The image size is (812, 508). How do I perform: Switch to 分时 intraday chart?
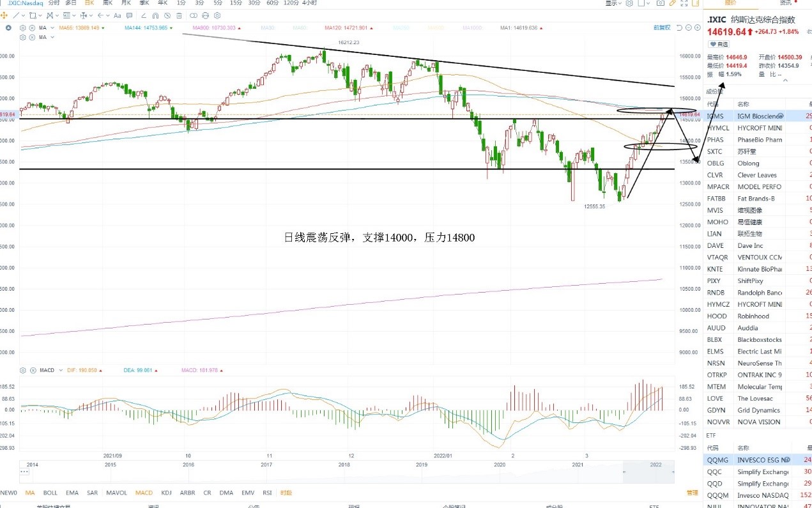pos(54,3)
